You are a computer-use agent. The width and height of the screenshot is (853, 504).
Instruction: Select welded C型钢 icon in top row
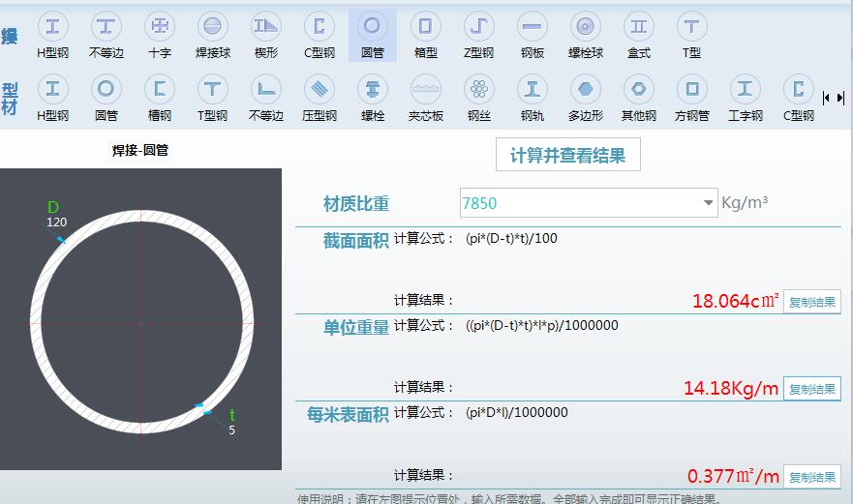point(320,26)
